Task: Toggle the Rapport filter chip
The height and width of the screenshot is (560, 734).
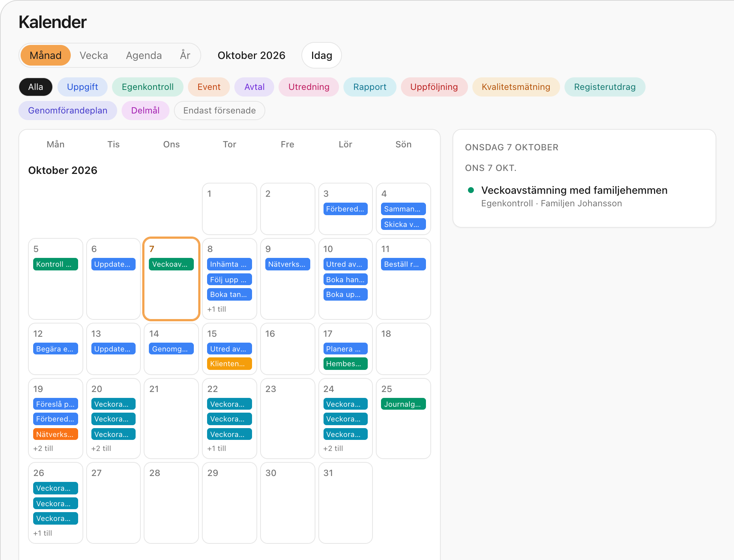Action: pyautogui.click(x=370, y=87)
